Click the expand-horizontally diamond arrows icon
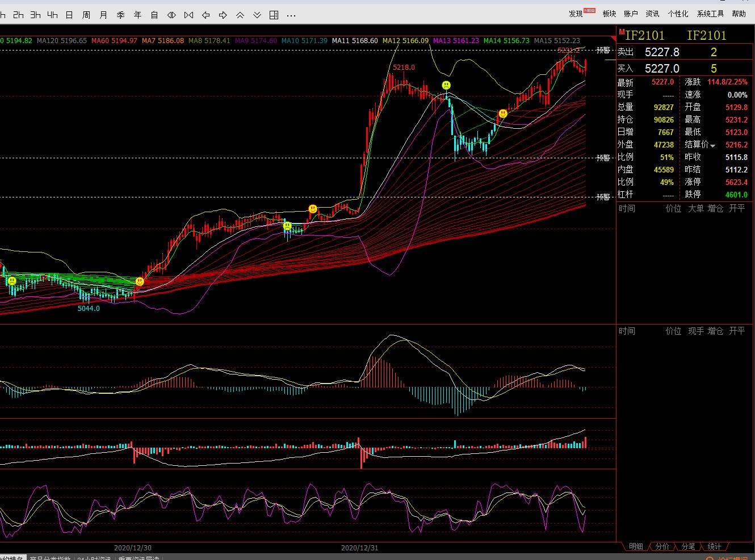Image resolution: width=755 pixels, height=560 pixels. tap(171, 15)
